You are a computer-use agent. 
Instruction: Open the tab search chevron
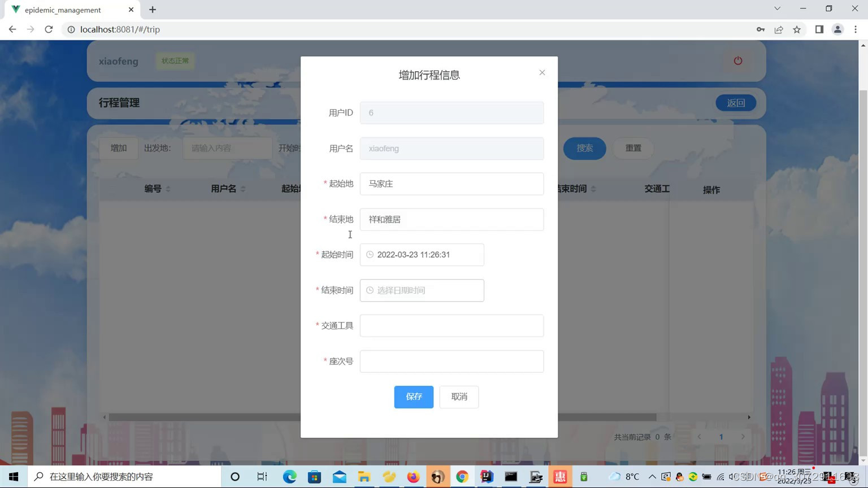[x=777, y=8]
